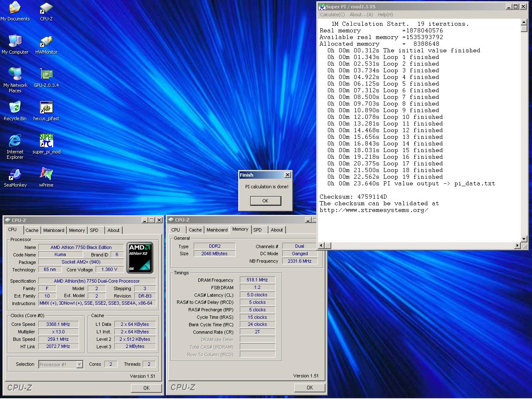
Task: Confirm OK in the Finish dialog
Action: coord(265,201)
